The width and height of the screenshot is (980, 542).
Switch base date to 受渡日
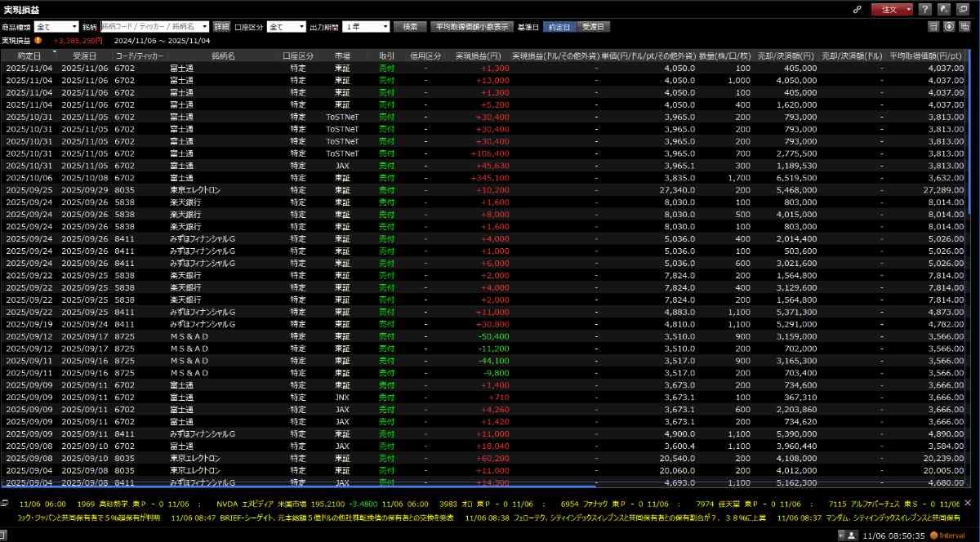[594, 27]
